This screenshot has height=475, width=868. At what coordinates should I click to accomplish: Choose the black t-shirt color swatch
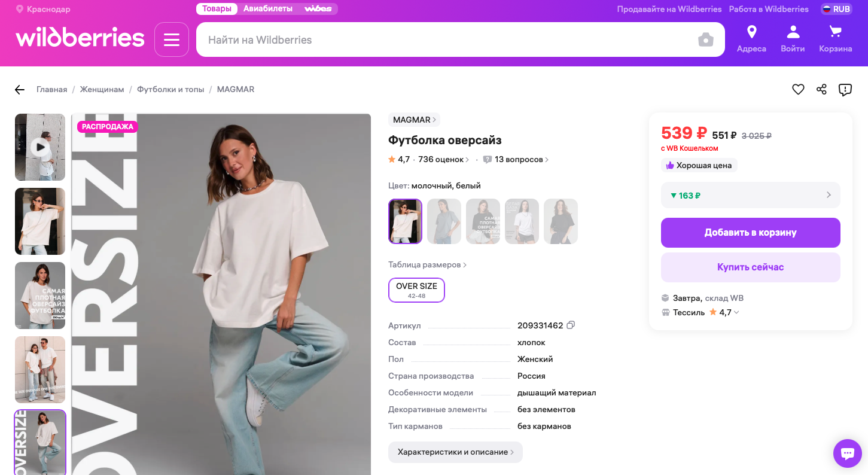pyautogui.click(x=561, y=221)
